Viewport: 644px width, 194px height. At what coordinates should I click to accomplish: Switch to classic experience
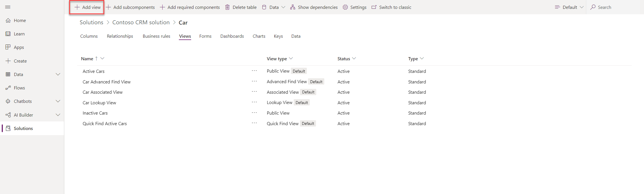tap(391, 7)
